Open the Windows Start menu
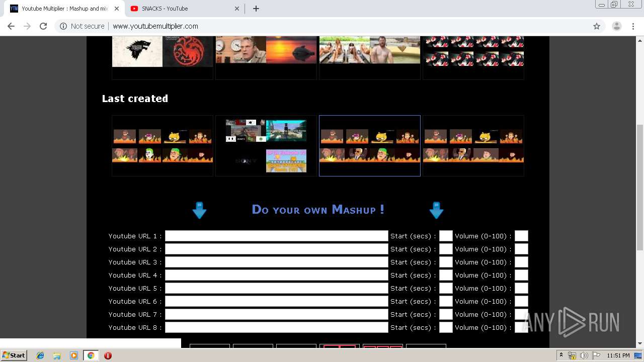The width and height of the screenshot is (644, 362). (x=14, y=355)
